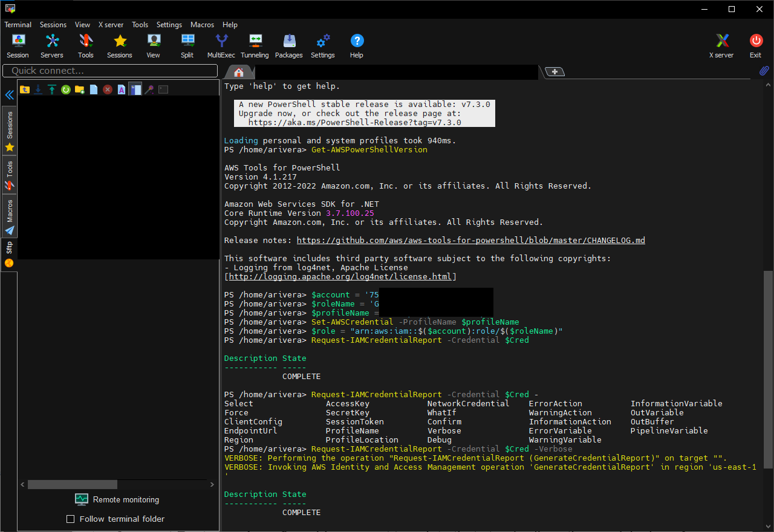The height and width of the screenshot is (532, 774).
Task: Open the Tools menu
Action: point(140,25)
